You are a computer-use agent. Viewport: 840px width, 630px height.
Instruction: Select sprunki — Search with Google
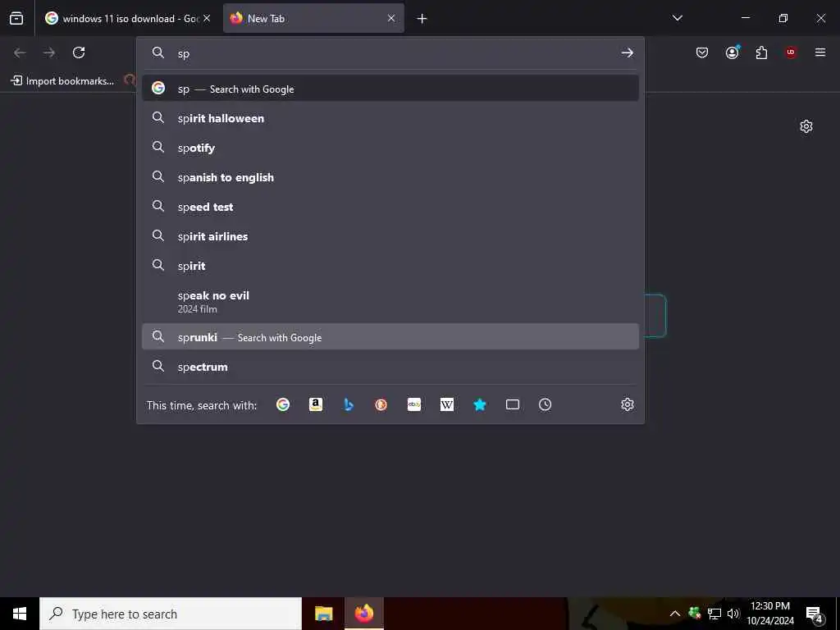tap(390, 337)
